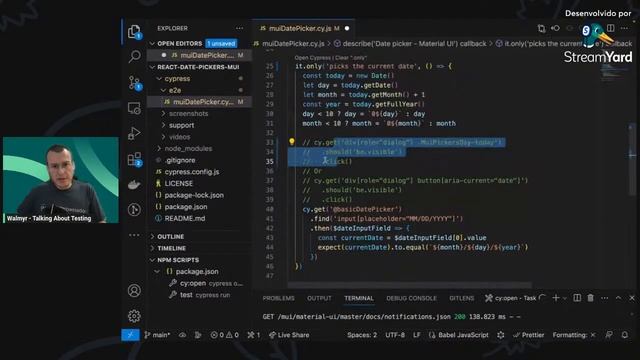Open notifications bell in status bar
This screenshot has width=640, height=360.
[624, 335]
